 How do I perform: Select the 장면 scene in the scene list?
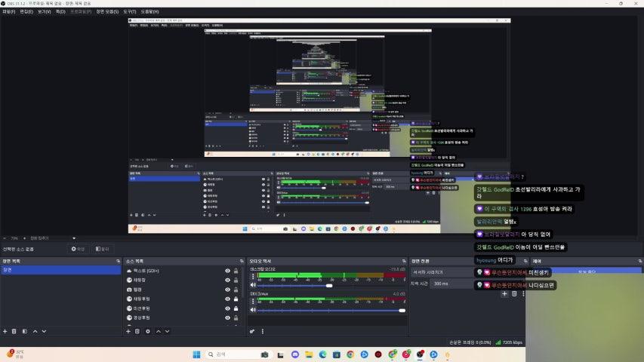coord(61,270)
